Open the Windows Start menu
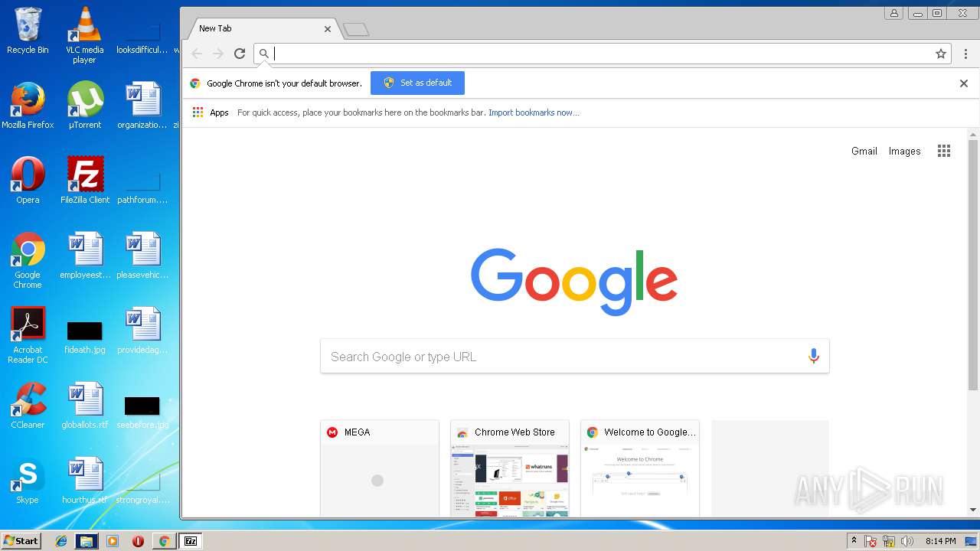 point(21,540)
